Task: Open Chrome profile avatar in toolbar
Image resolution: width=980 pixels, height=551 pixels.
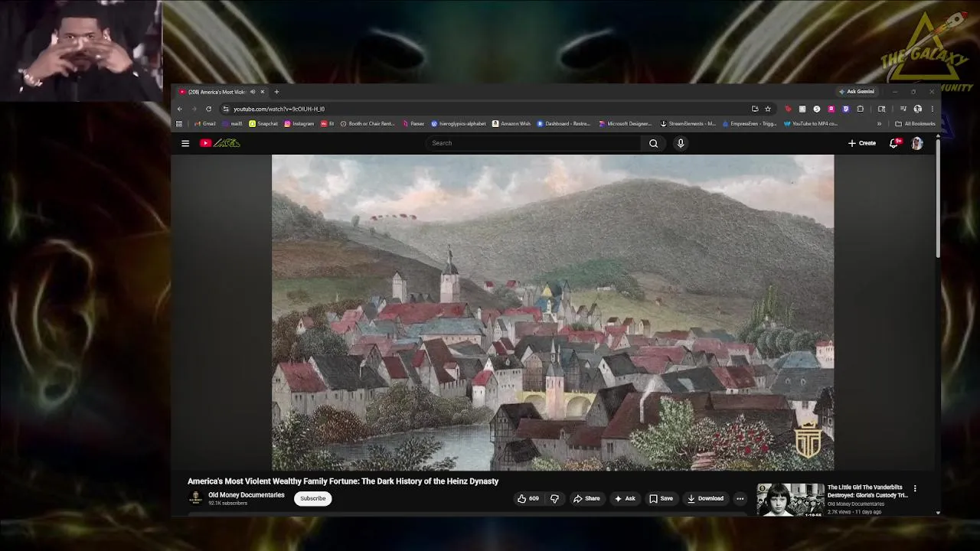Action: [917, 109]
